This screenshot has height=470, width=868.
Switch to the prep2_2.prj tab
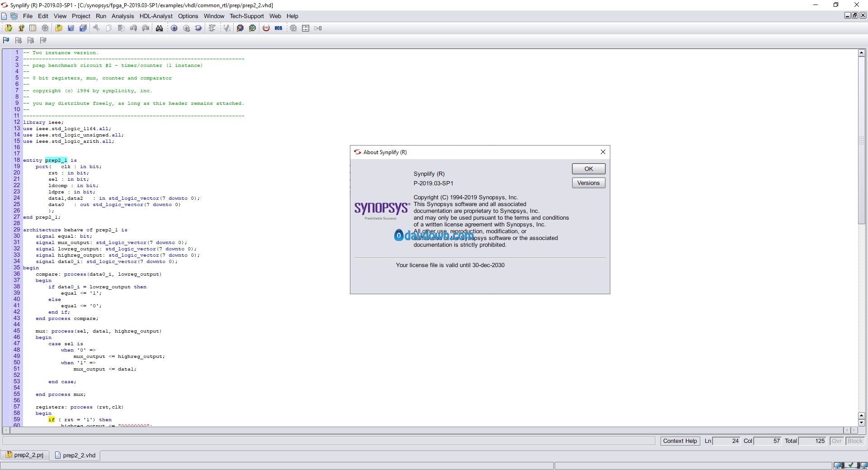point(25,455)
